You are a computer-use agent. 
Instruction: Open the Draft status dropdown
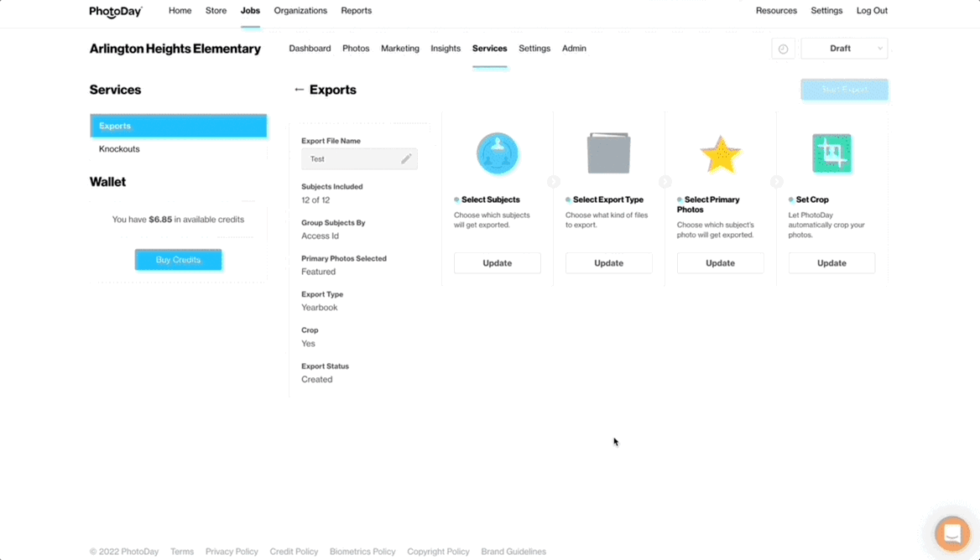844,49
